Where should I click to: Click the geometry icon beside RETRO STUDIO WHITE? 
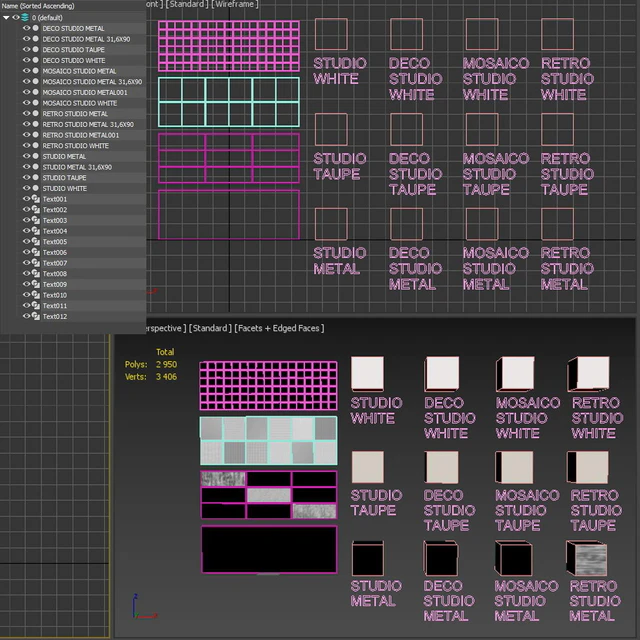36,145
